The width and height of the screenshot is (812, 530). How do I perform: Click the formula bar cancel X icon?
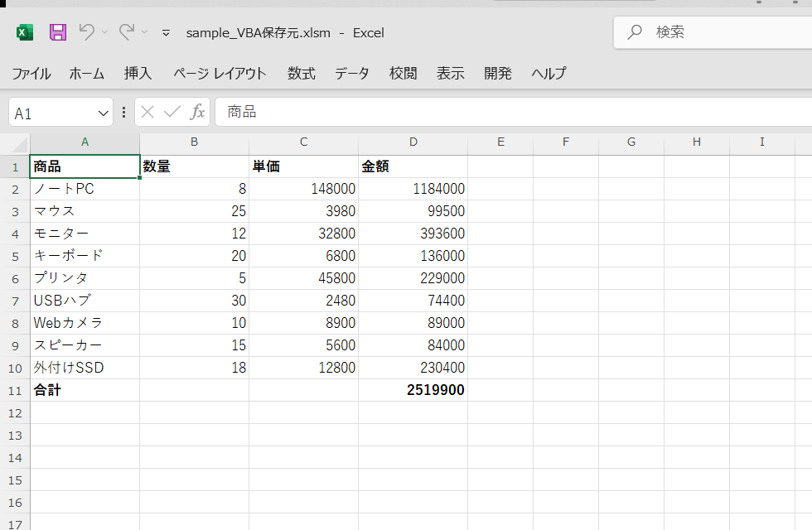pyautogui.click(x=147, y=112)
